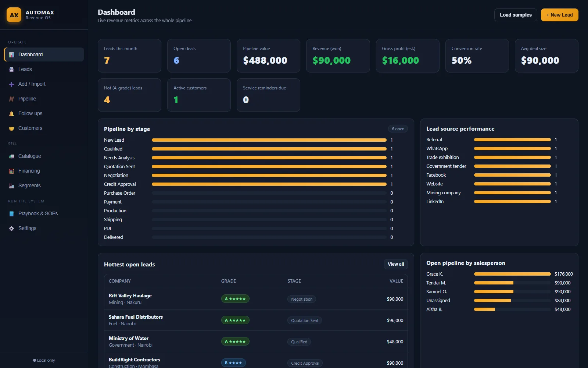Click the COMPANY column header
588x368 pixels.
[120, 281]
